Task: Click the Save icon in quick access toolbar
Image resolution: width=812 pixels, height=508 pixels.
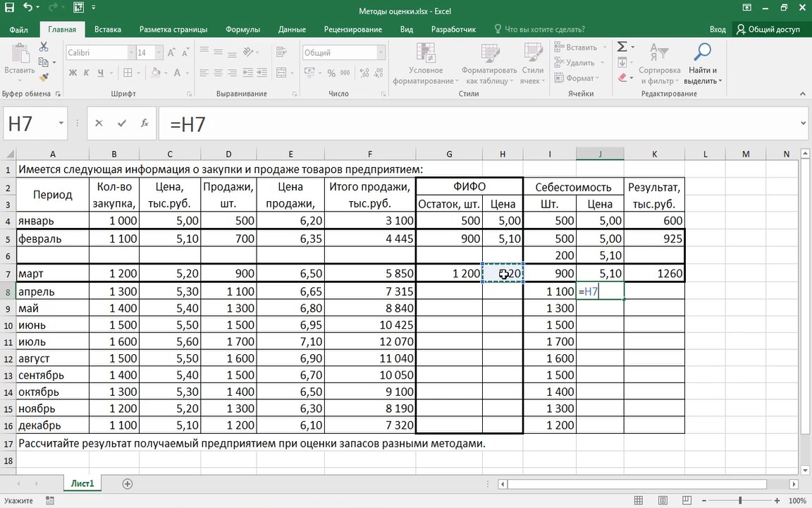Action: click(10, 8)
